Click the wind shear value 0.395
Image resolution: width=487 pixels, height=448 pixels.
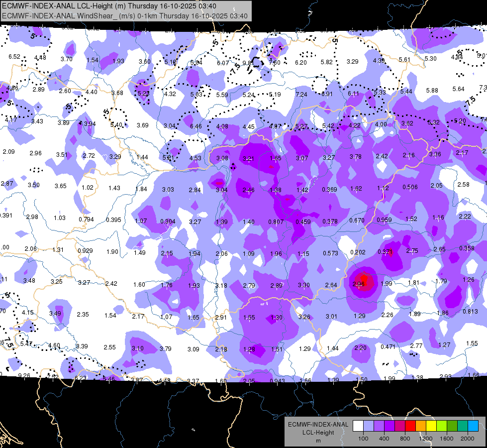coord(113,220)
